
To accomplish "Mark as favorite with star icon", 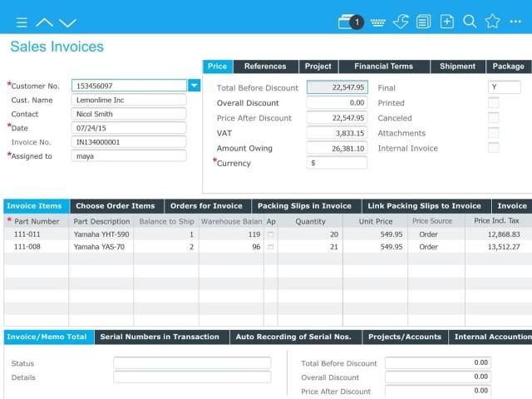I will click(x=492, y=22).
